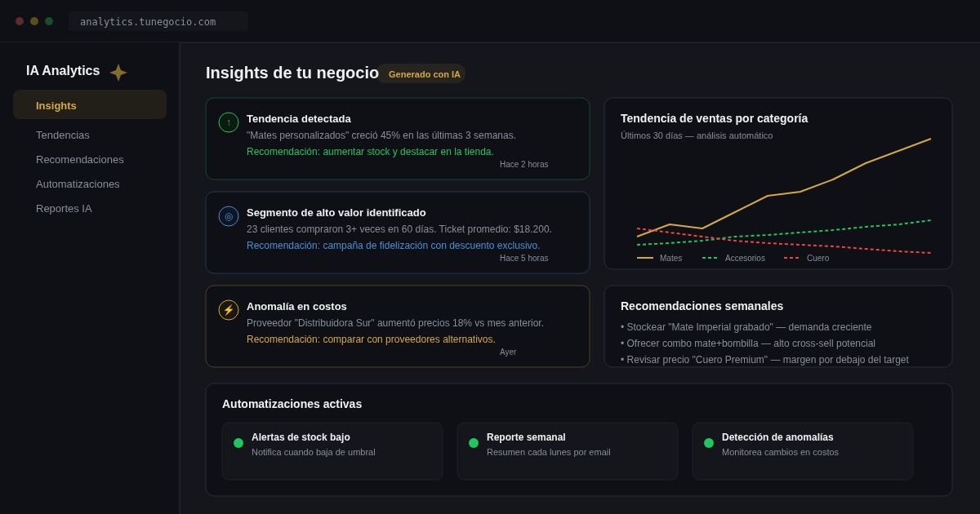Screen dimensions: 980x514
Task: Select the highlighted Insights nav item
Action: 56,105
